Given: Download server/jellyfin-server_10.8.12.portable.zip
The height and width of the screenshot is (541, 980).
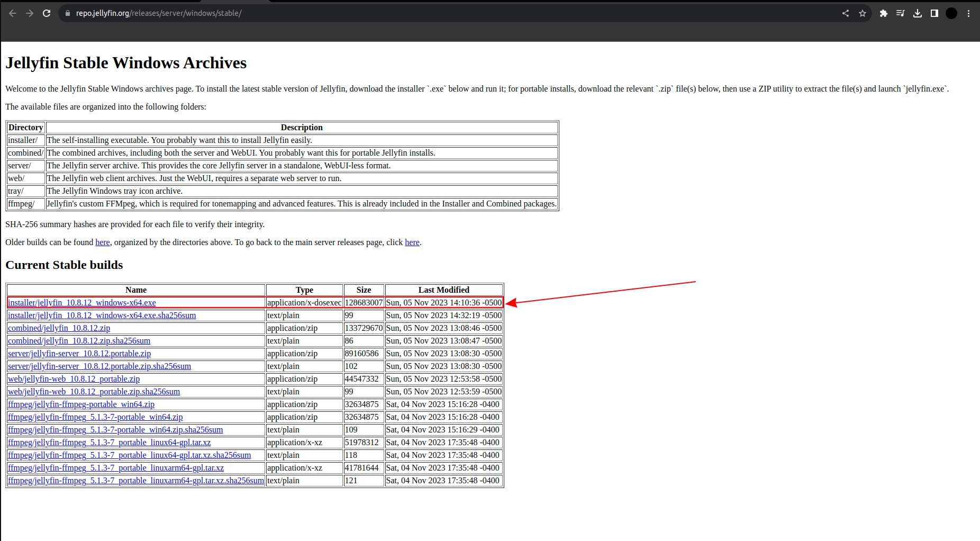Looking at the screenshot, I should [79, 354].
